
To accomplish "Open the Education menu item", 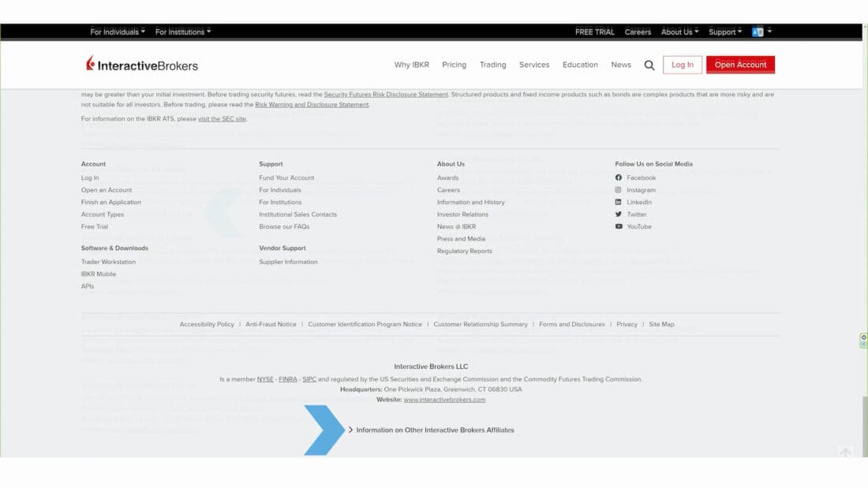I will click(x=580, y=65).
